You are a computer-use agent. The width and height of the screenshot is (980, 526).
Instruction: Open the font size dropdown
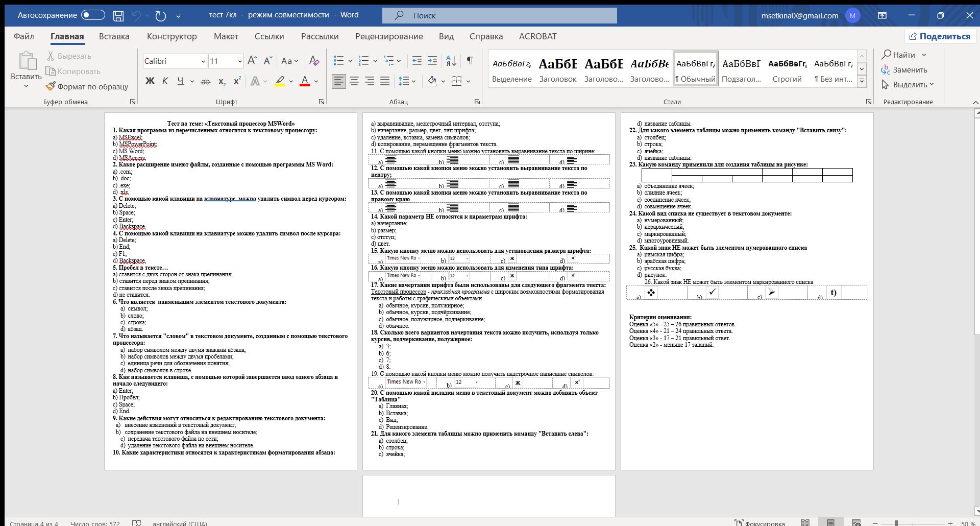239,61
